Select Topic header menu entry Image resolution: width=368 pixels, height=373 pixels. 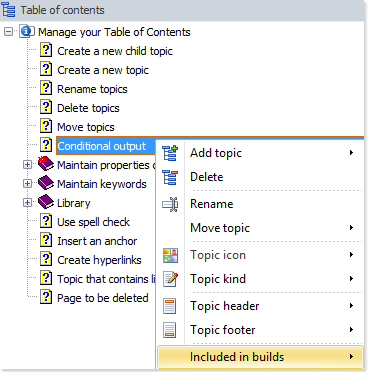[260, 306]
